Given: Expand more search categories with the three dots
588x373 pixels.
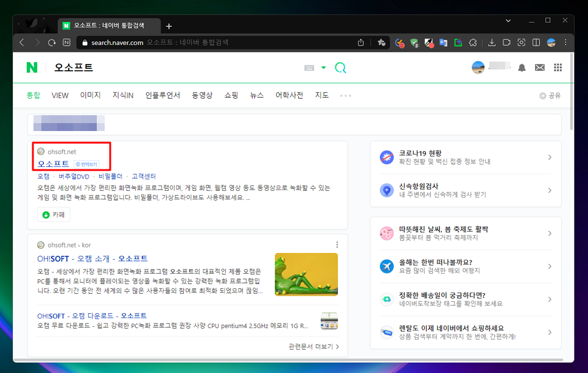Looking at the screenshot, I should (345, 96).
